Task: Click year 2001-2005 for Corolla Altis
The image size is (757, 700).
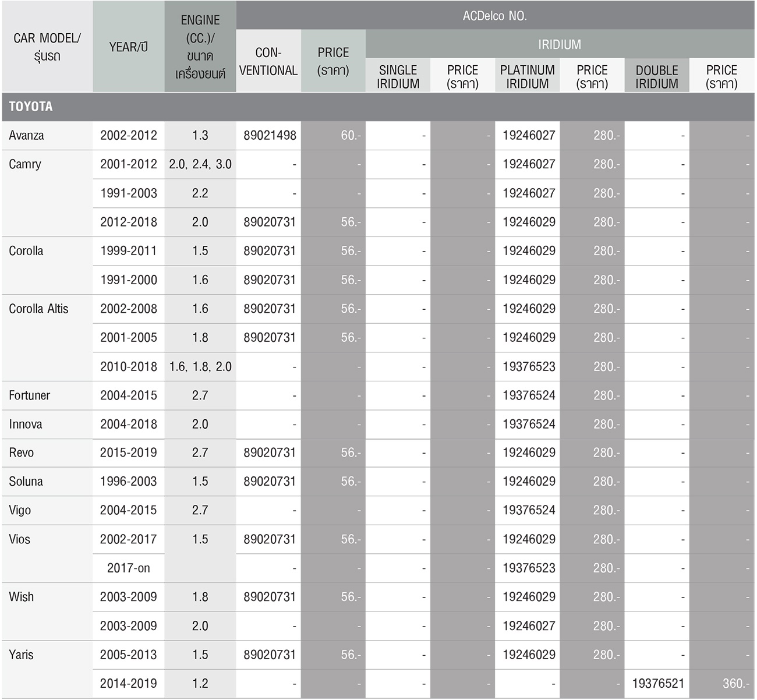Action: coord(129,338)
